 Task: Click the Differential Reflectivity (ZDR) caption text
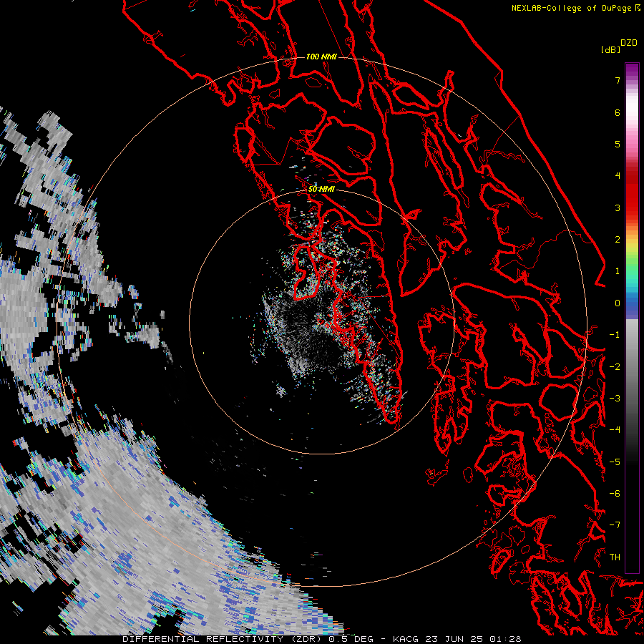point(223,639)
